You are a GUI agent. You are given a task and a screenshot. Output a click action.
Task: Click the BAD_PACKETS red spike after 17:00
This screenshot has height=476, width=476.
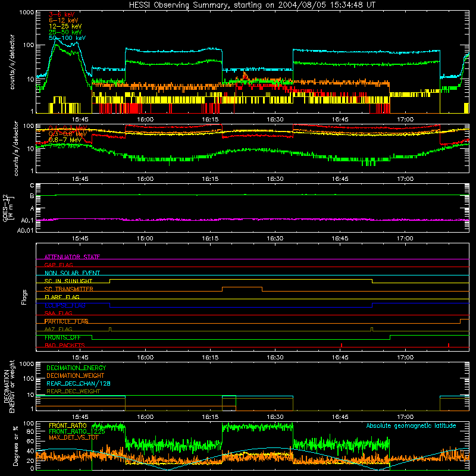449,345
